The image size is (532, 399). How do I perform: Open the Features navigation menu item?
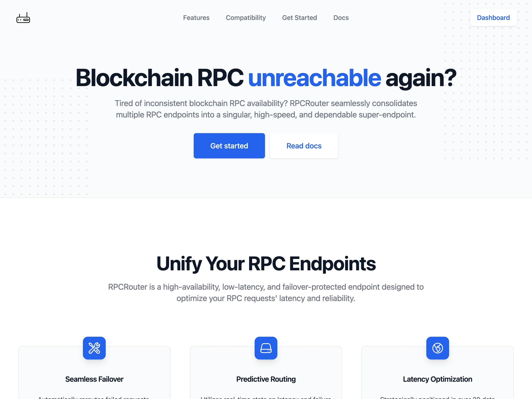[196, 18]
